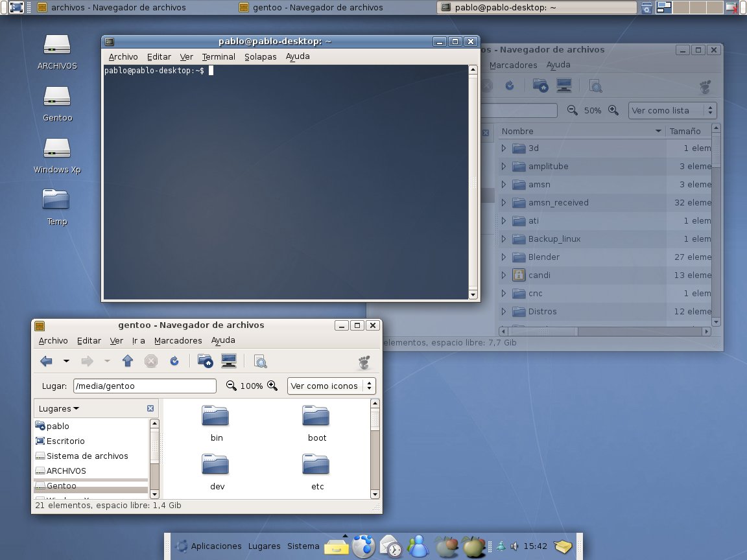Screen dimensions: 747x560
Task: Open 'Ir a' menu in gentoo window
Action: coord(138,340)
